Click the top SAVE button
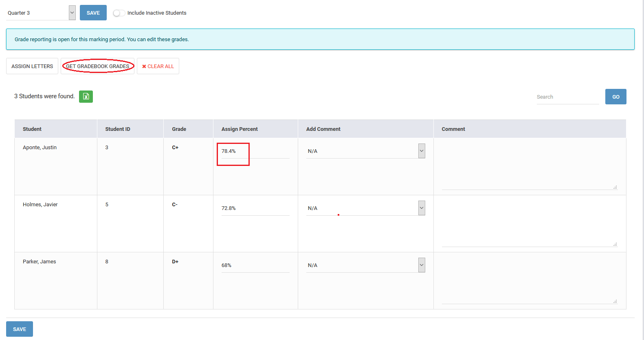Screen dimensions: 644x340 (93, 13)
